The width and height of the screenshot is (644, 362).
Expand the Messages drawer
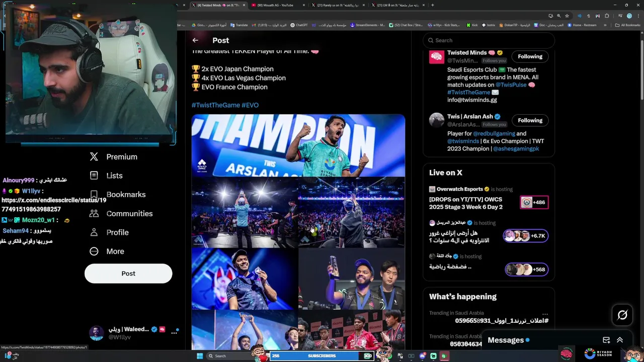620,340
